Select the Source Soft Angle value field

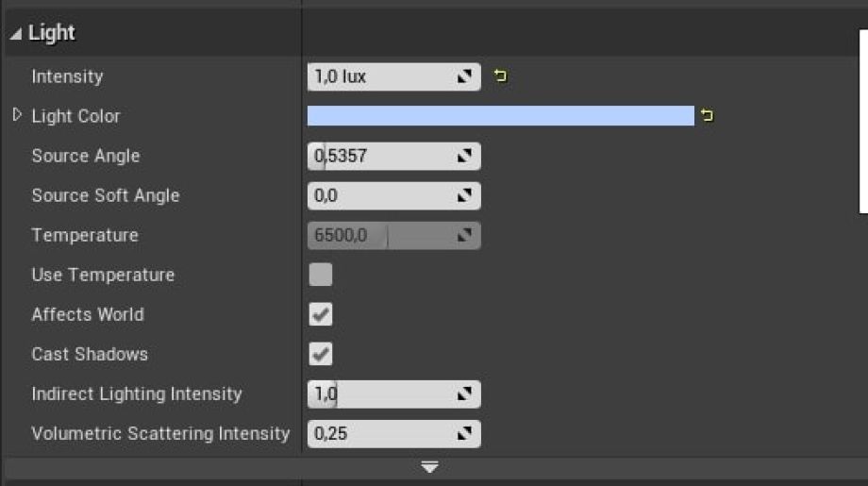coord(377,195)
